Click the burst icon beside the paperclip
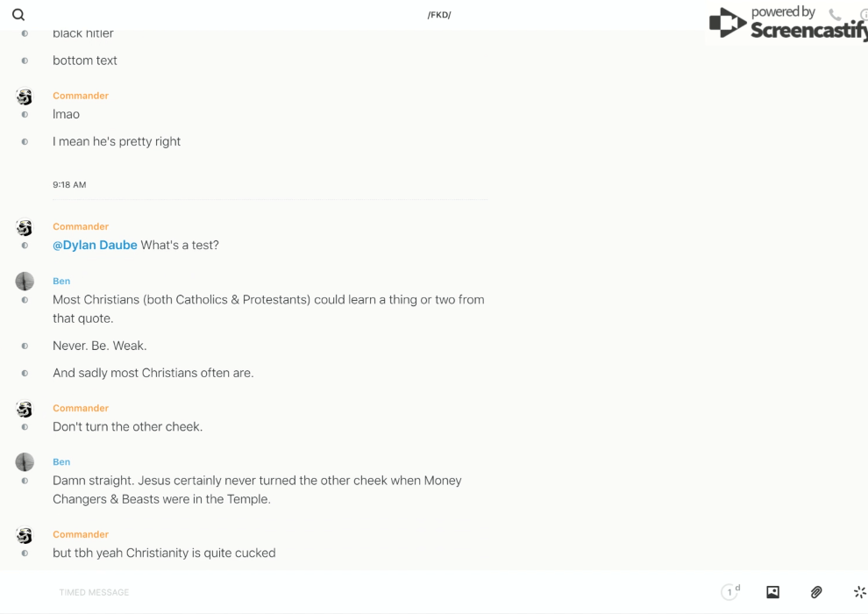Screen dimensions: 868x614 (x=859, y=592)
